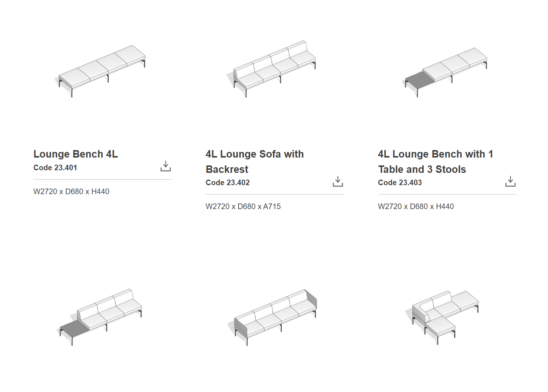Viewport: 548px width, 392px height.
Task: Click the dimensions under Code 23.401
Action: [71, 192]
